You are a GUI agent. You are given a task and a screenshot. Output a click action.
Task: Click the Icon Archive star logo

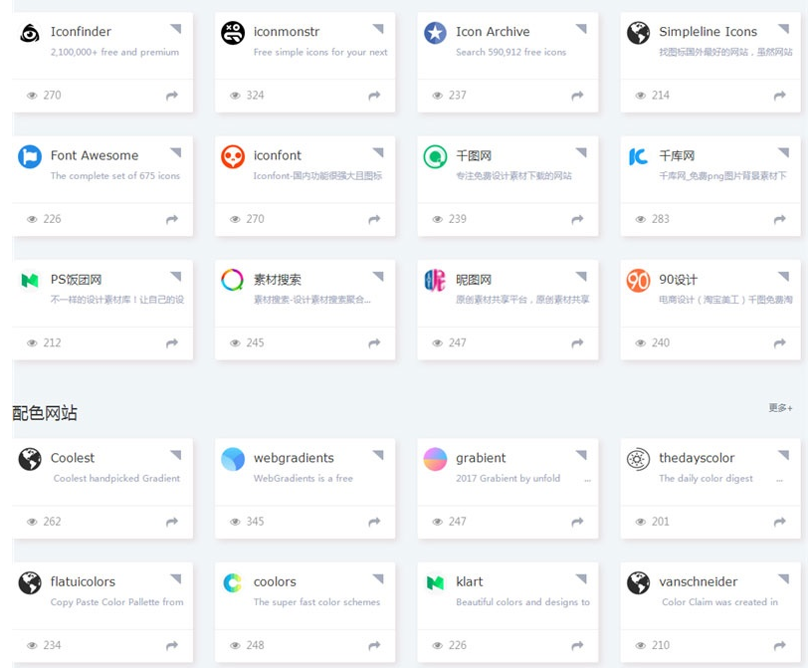pyautogui.click(x=435, y=32)
